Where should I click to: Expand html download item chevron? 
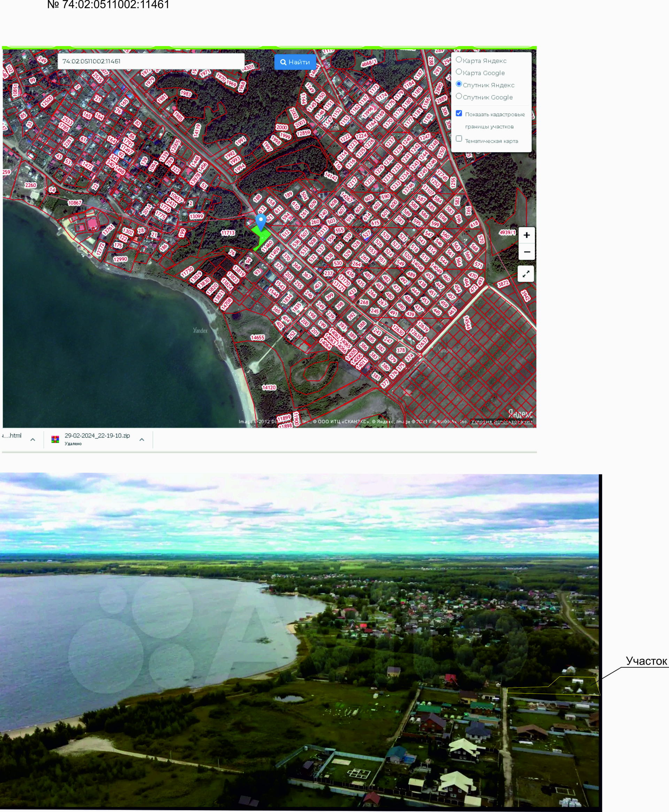tap(33, 440)
